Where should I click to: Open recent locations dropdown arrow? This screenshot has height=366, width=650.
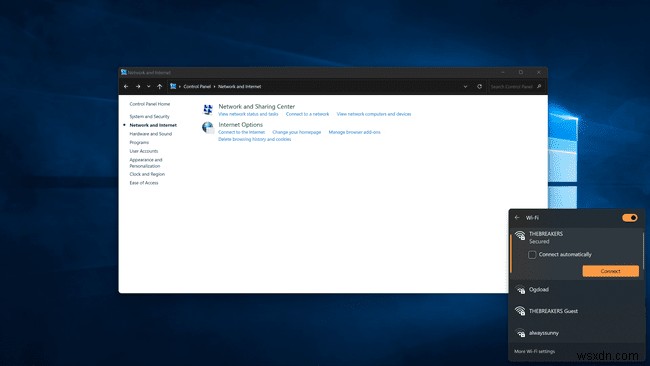[148, 87]
